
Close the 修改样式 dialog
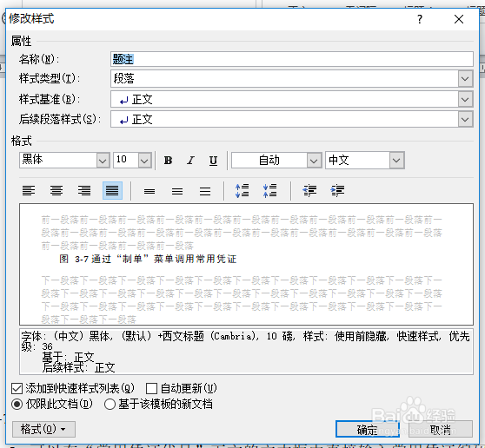pos(459,19)
